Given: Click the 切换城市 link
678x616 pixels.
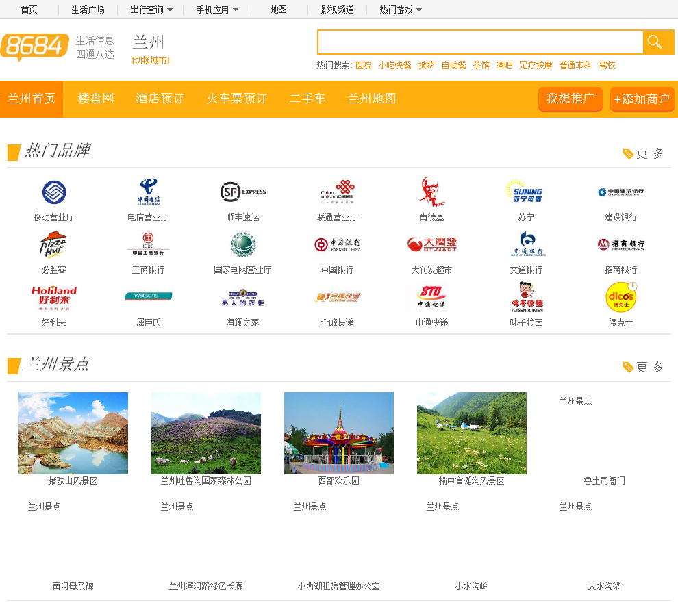Looking at the screenshot, I should [151, 60].
